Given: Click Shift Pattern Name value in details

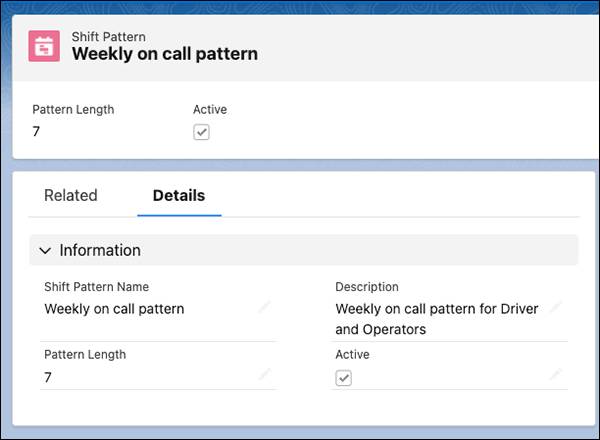Looking at the screenshot, I should (114, 309).
